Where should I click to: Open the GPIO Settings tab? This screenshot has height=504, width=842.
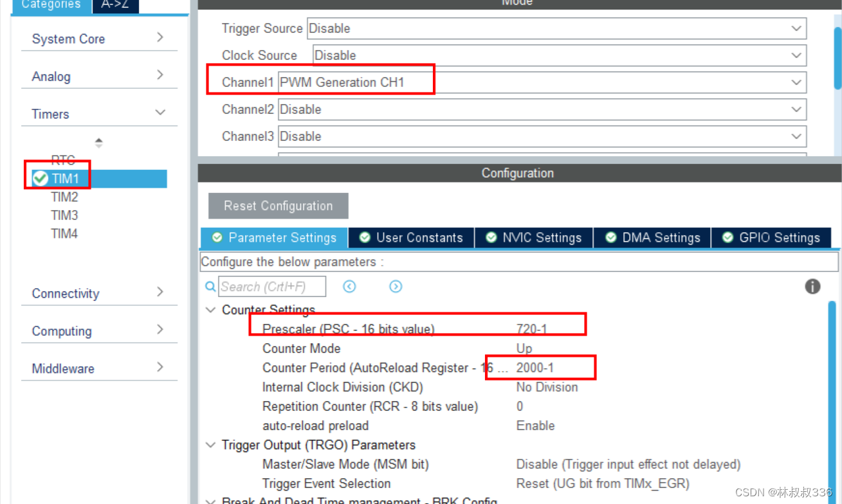(x=771, y=238)
